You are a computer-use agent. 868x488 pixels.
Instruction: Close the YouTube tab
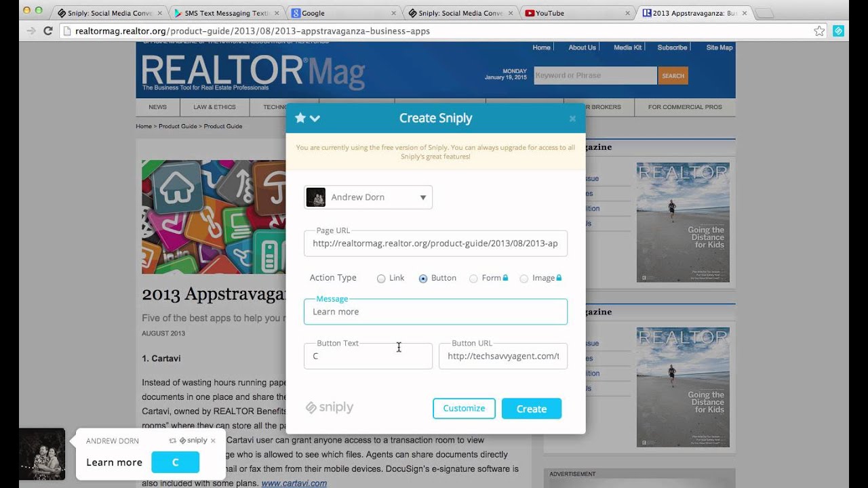tap(627, 13)
